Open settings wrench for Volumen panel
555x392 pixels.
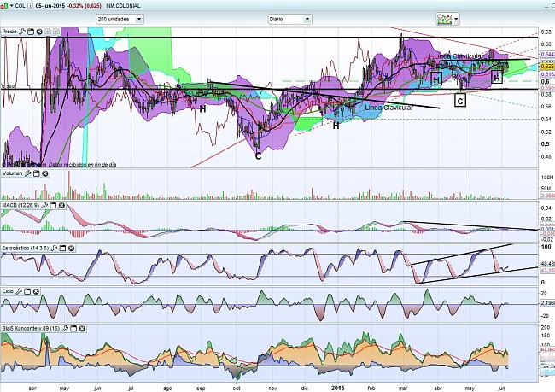tap(27, 173)
